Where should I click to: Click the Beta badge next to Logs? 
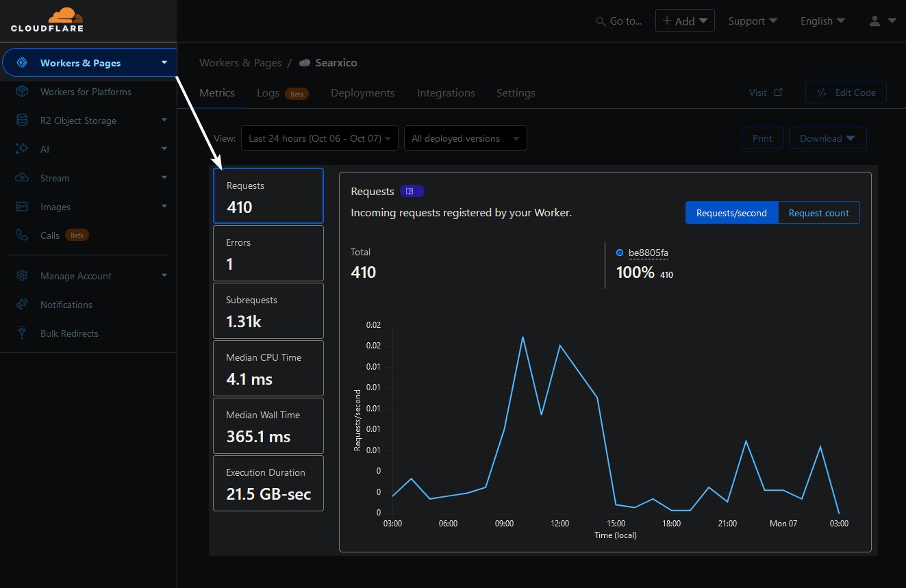pos(297,94)
